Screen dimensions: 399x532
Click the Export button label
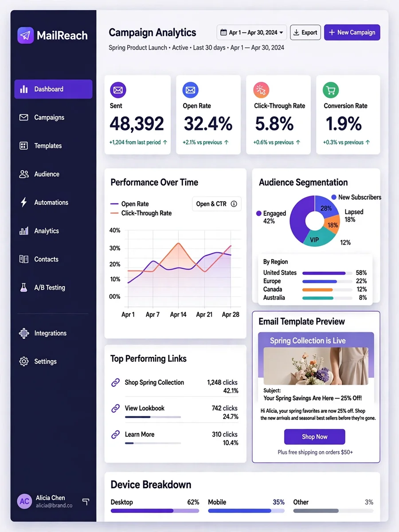pyautogui.click(x=309, y=32)
